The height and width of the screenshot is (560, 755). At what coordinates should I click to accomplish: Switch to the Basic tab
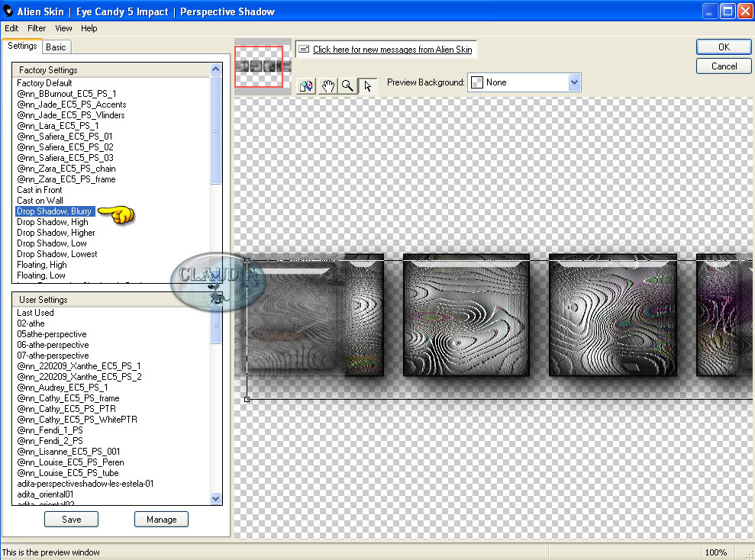(x=56, y=47)
